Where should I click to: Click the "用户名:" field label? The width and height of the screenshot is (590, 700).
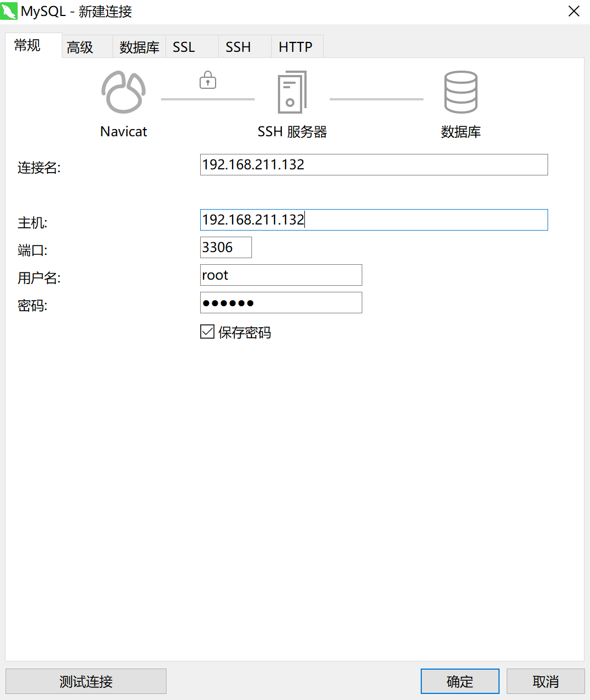pos(39,278)
